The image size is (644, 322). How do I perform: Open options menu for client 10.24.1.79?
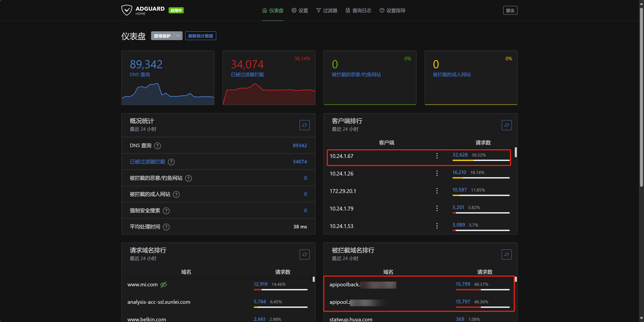(437, 208)
